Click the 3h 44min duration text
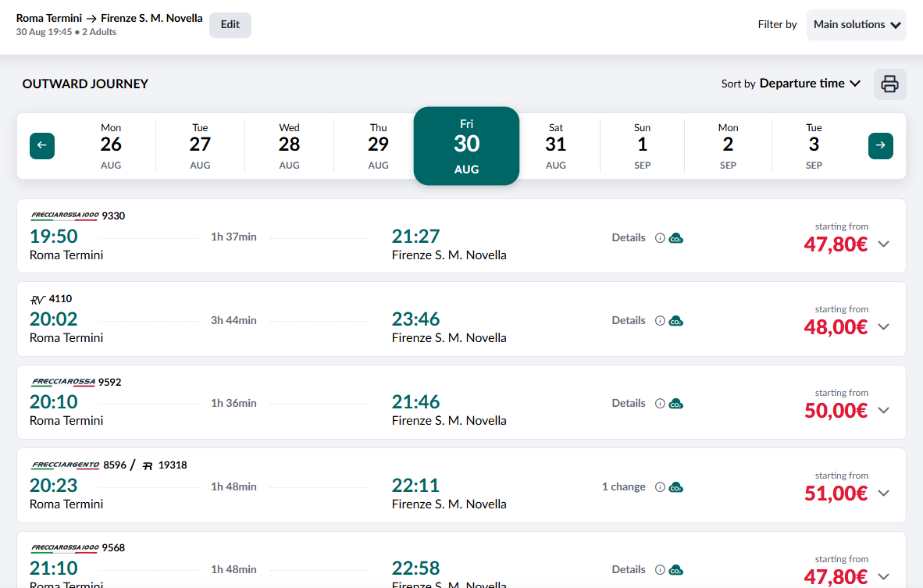This screenshot has width=923, height=588. [x=233, y=321]
